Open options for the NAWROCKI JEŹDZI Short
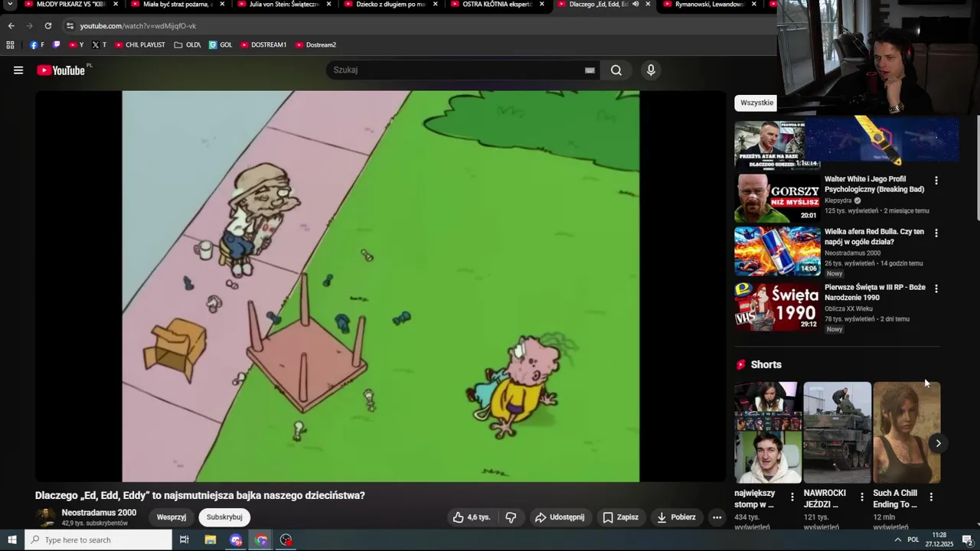 [862, 497]
